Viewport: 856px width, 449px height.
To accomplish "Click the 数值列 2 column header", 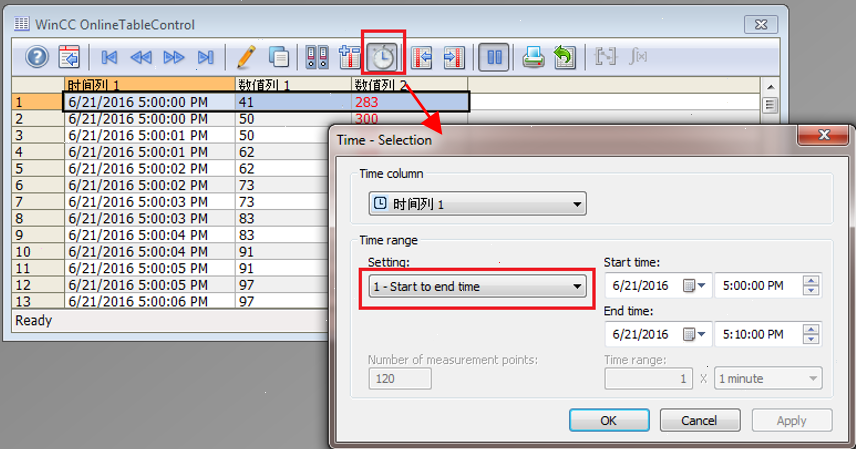I will pyautogui.click(x=409, y=85).
